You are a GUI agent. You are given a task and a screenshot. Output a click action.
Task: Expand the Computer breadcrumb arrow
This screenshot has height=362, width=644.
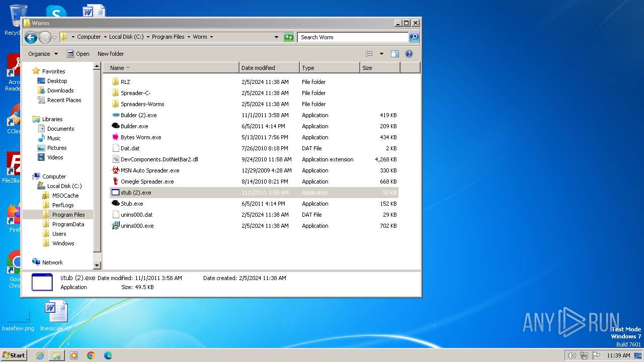click(105, 37)
